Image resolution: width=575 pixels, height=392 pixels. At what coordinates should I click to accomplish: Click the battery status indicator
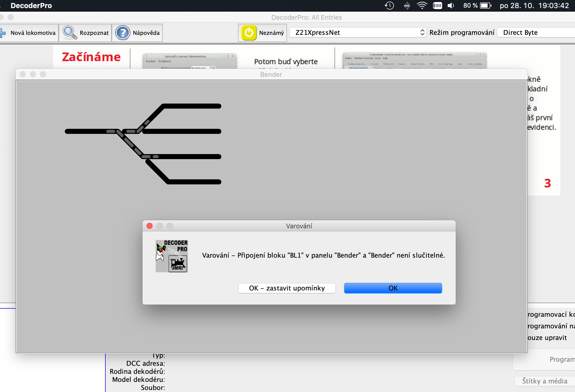485,6
